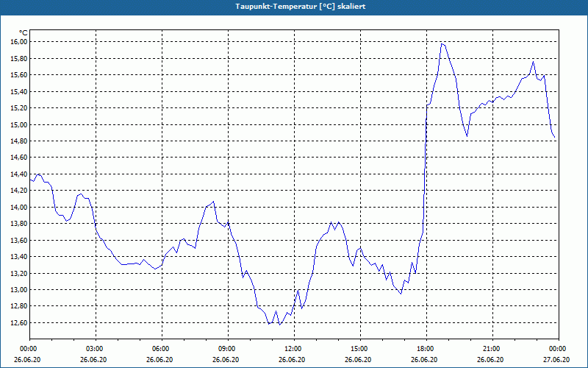Click the 15:00 time axis label

point(359,349)
